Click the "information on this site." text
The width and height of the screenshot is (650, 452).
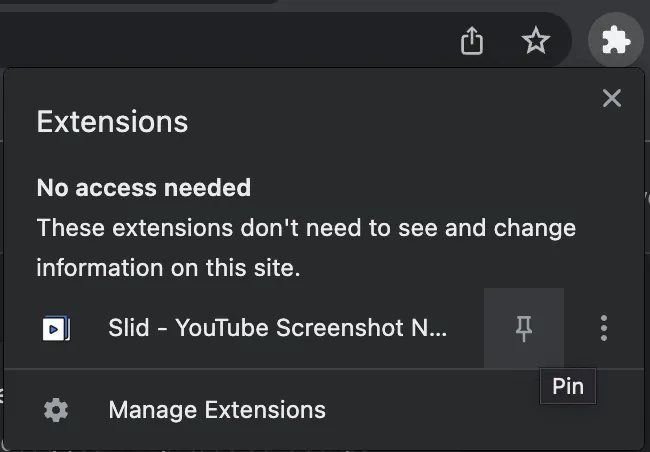168,268
